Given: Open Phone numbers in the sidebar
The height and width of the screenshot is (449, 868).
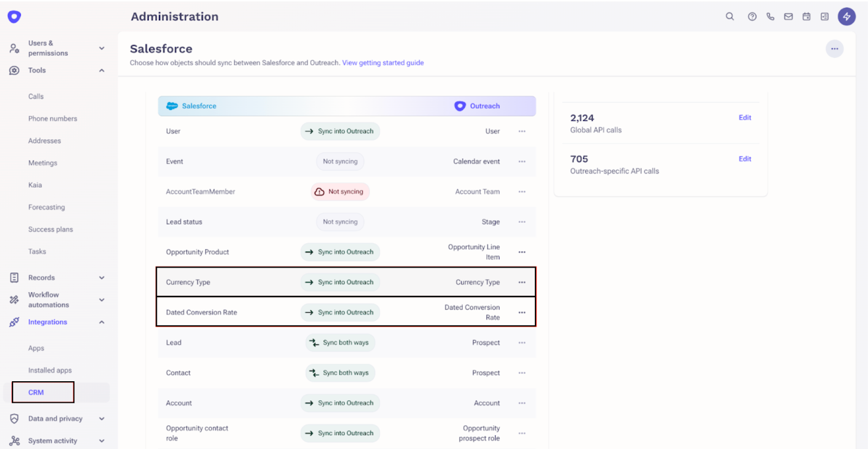Looking at the screenshot, I should 53,119.
